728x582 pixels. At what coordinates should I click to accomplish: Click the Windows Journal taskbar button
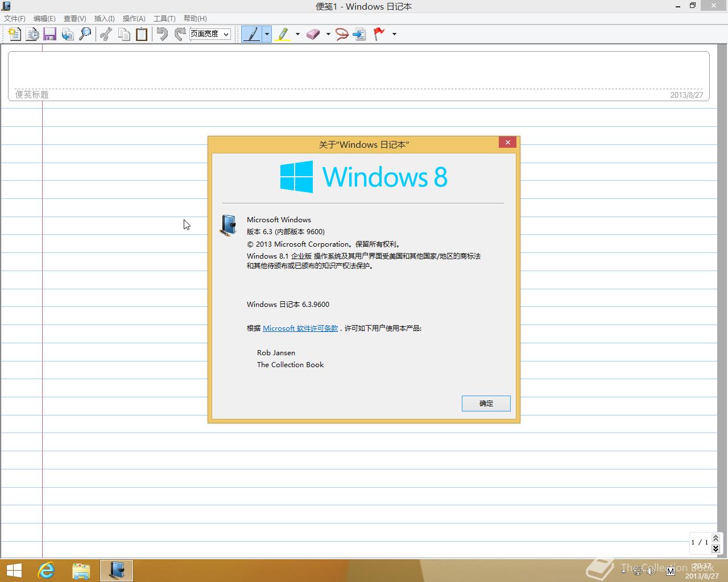117,571
